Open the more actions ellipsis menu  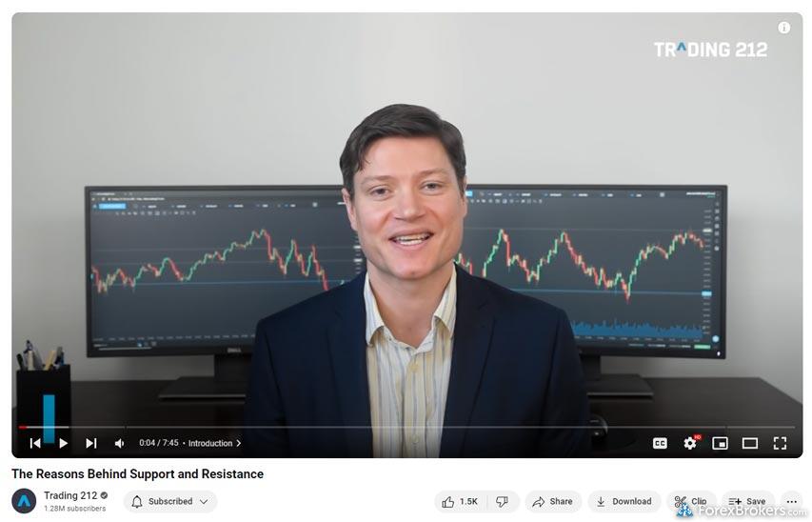pos(791,501)
